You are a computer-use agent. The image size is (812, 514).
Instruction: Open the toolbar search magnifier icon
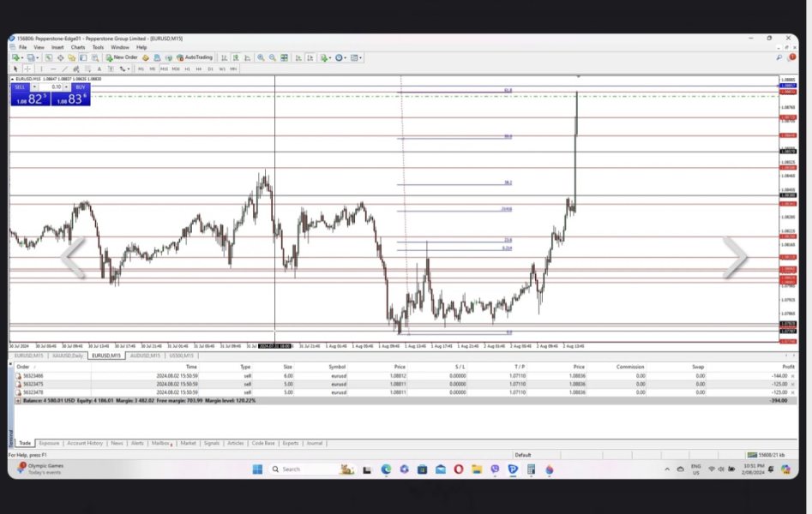pyautogui.click(x=779, y=57)
